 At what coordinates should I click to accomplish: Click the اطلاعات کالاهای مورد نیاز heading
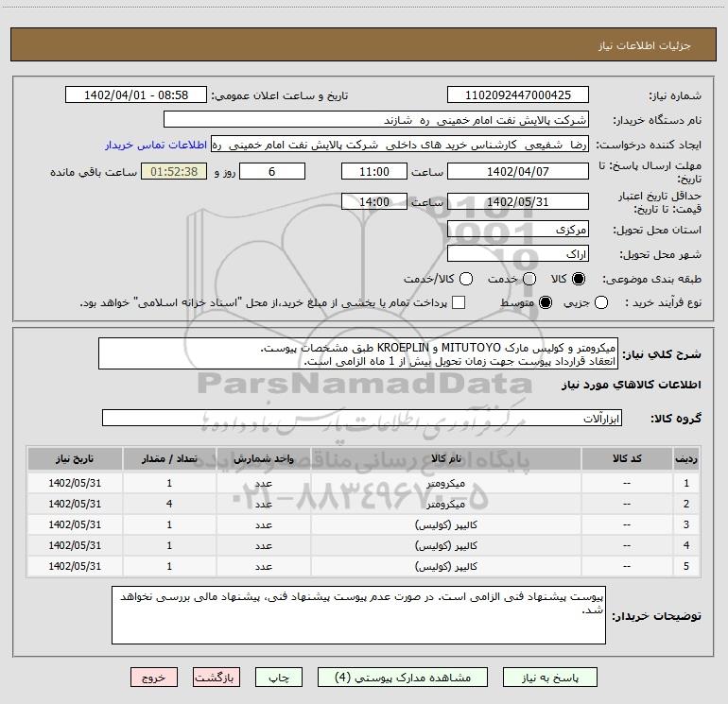(x=632, y=385)
